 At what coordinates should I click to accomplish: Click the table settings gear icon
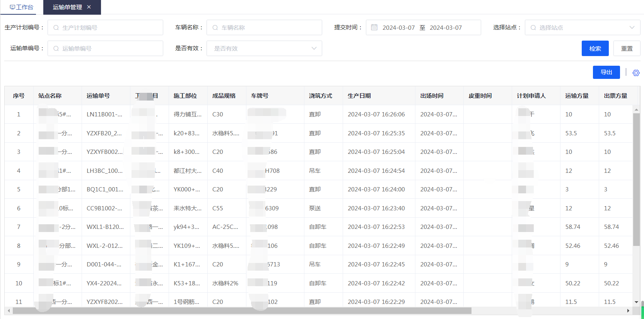pos(636,73)
